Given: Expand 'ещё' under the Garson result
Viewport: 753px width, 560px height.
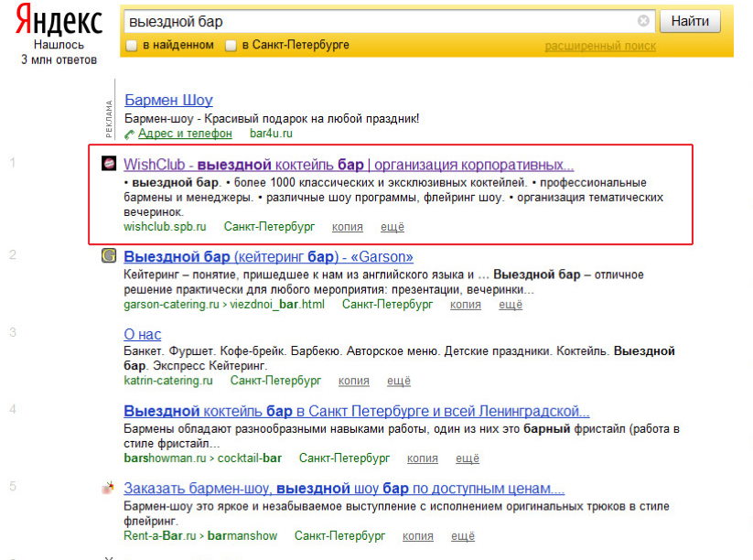Looking at the screenshot, I should coord(510,305).
